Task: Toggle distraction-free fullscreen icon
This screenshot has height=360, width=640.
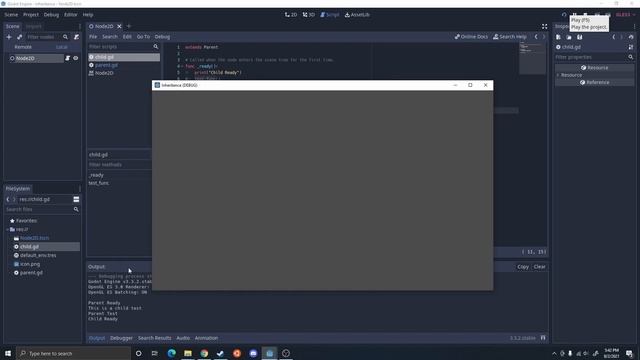Action: pos(544,26)
